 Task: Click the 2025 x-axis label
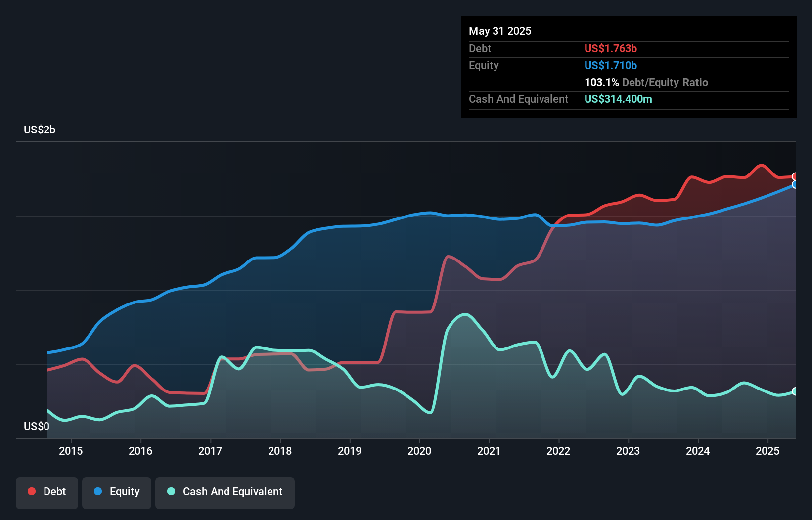pos(767,451)
